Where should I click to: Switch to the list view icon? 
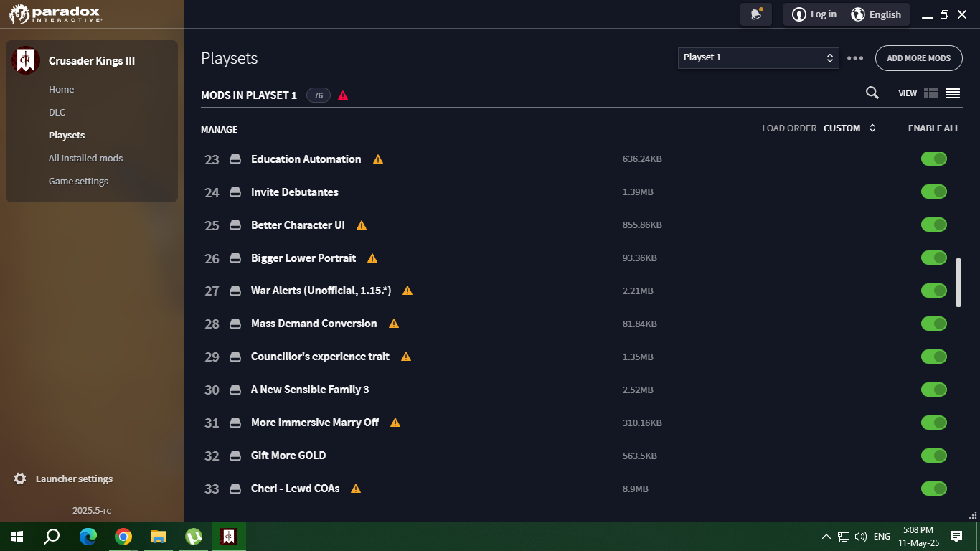point(953,93)
